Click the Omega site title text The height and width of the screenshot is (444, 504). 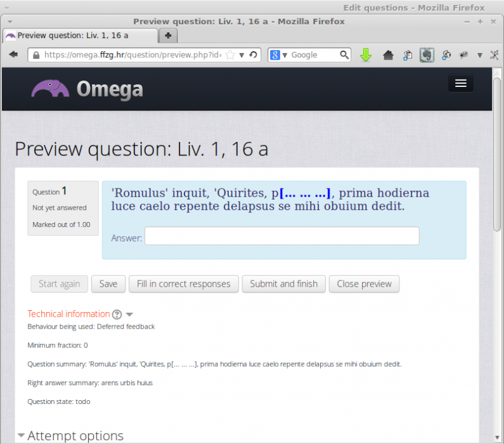click(x=110, y=89)
